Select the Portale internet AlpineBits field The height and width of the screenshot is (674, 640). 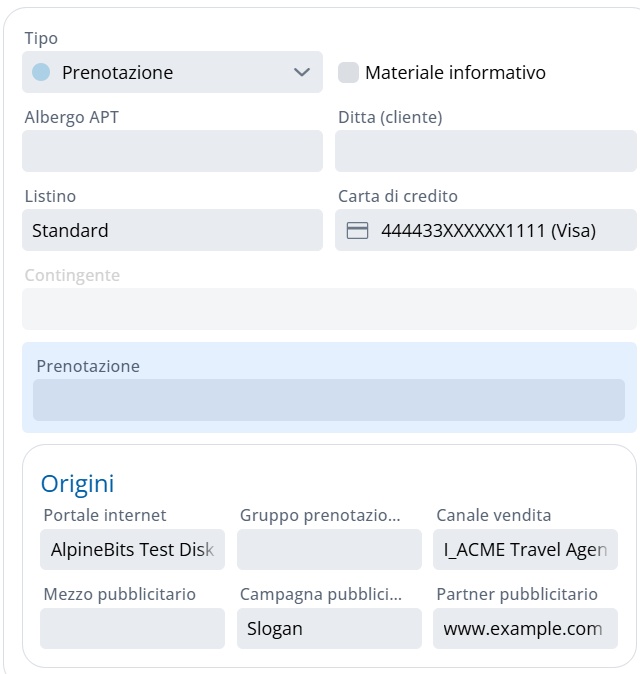[x=132, y=549]
